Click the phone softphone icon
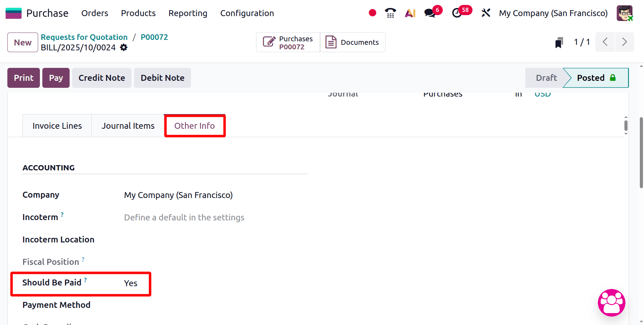 (x=390, y=13)
